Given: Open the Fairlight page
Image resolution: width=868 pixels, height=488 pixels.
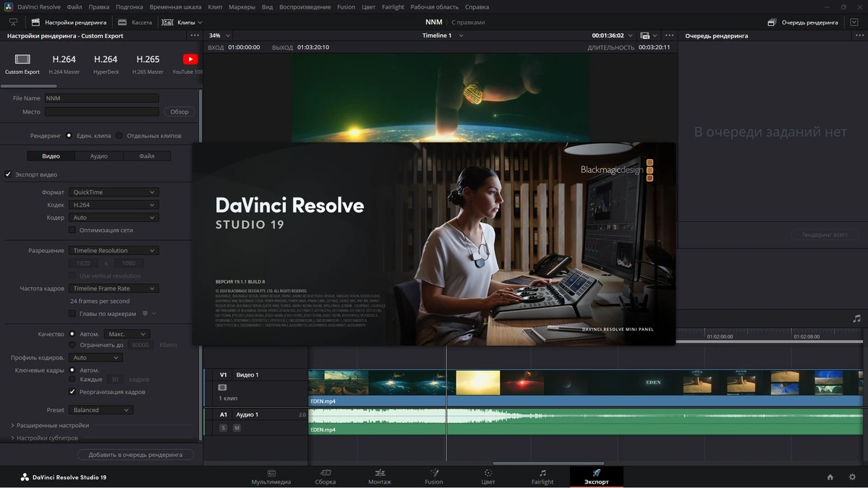Looking at the screenshot, I should (542, 477).
